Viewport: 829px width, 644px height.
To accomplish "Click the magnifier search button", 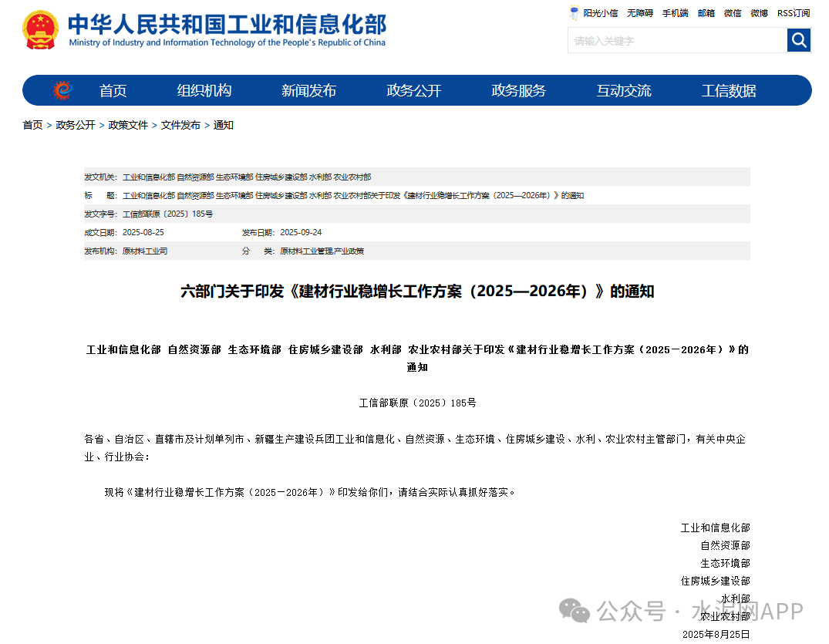I will [798, 40].
